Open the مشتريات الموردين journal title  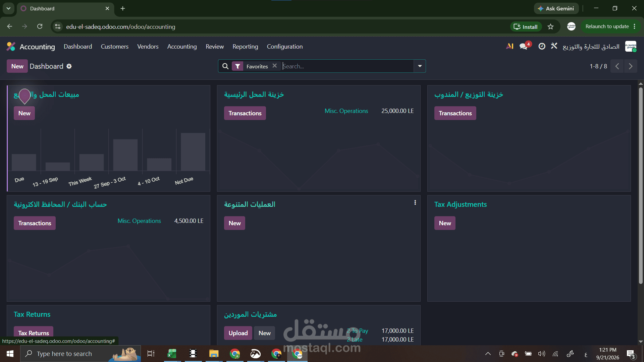click(250, 314)
